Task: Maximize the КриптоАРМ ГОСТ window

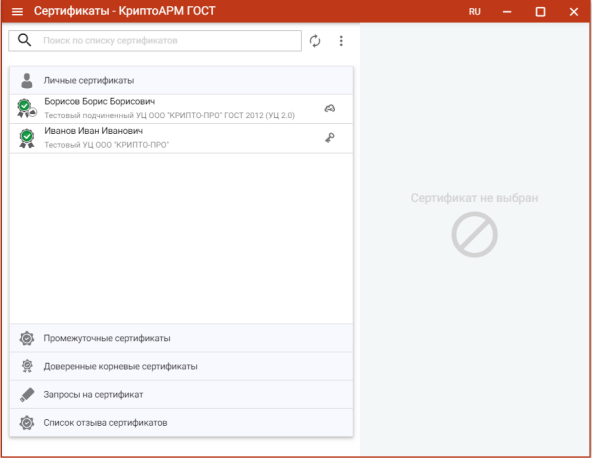Action: tap(540, 12)
